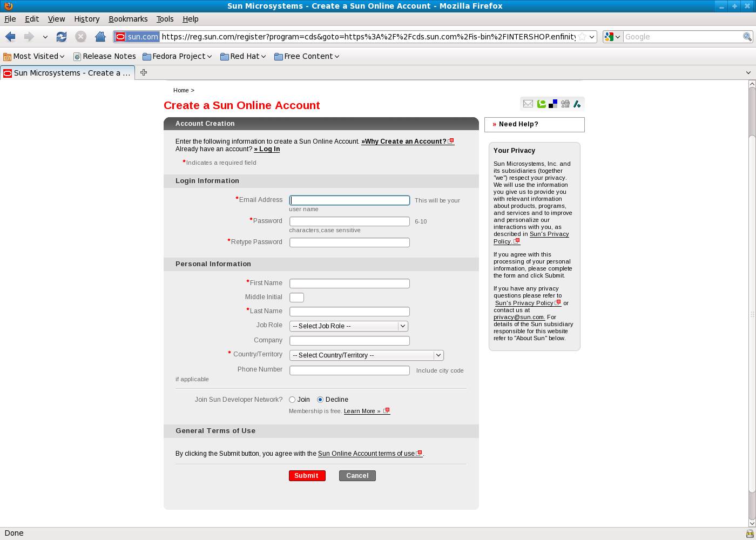This screenshot has height=540, width=756.
Task: Click the Learn More link
Action: (x=366, y=411)
